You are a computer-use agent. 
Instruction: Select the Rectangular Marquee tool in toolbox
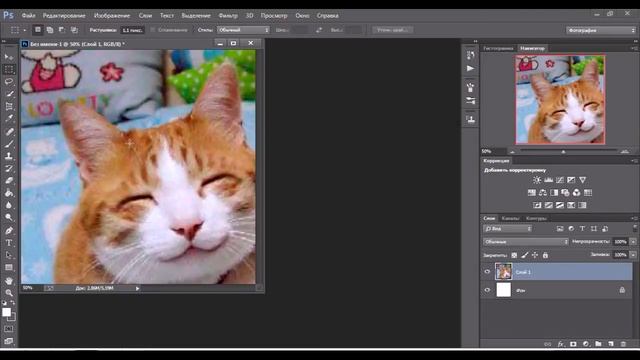pyautogui.click(x=9, y=69)
